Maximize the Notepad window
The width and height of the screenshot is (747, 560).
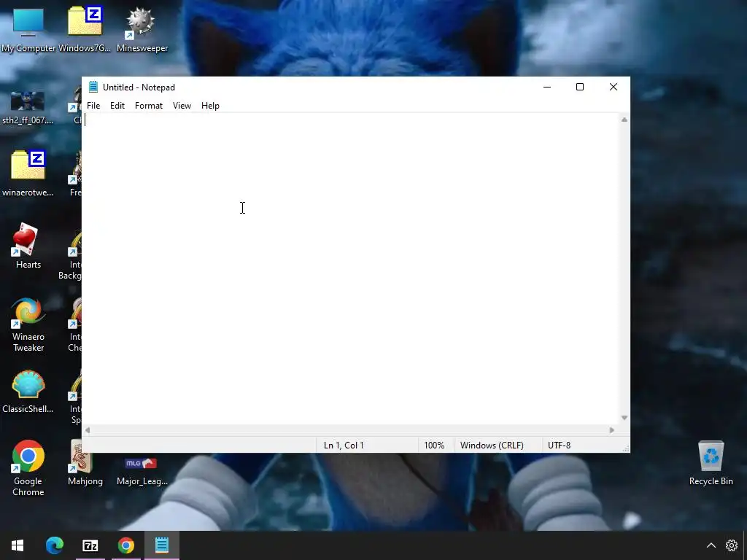point(580,87)
